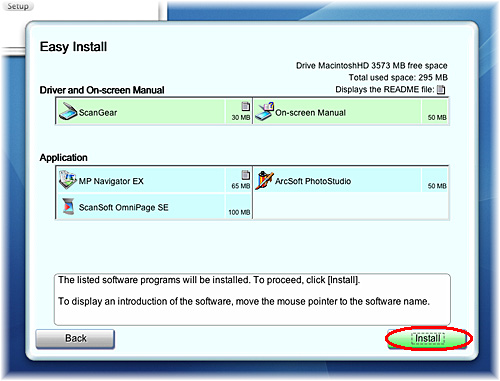Click the Setup window title
This screenshot has height=381, width=500.
coord(18,6)
